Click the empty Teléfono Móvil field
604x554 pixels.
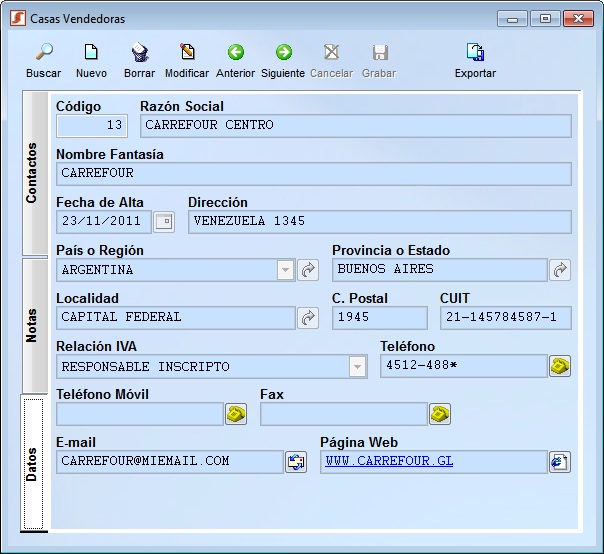point(140,414)
